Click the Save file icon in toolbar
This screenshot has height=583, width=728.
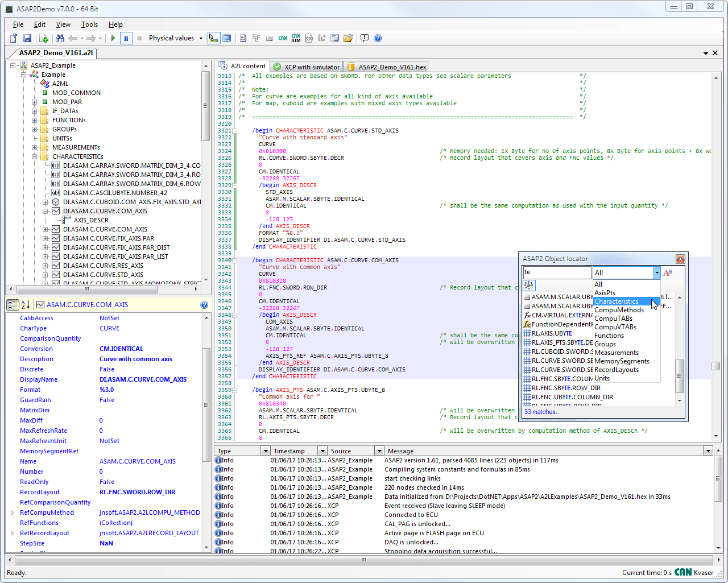pos(27,38)
